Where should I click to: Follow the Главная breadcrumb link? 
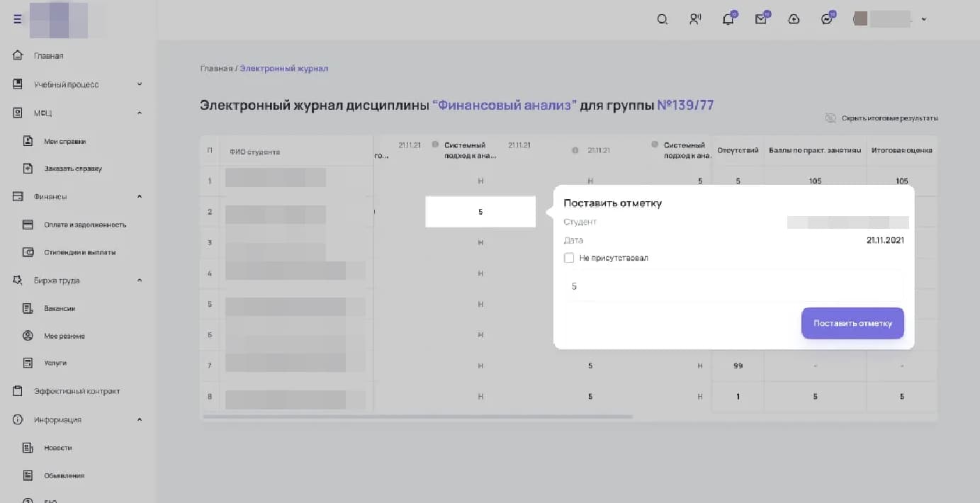click(216, 69)
